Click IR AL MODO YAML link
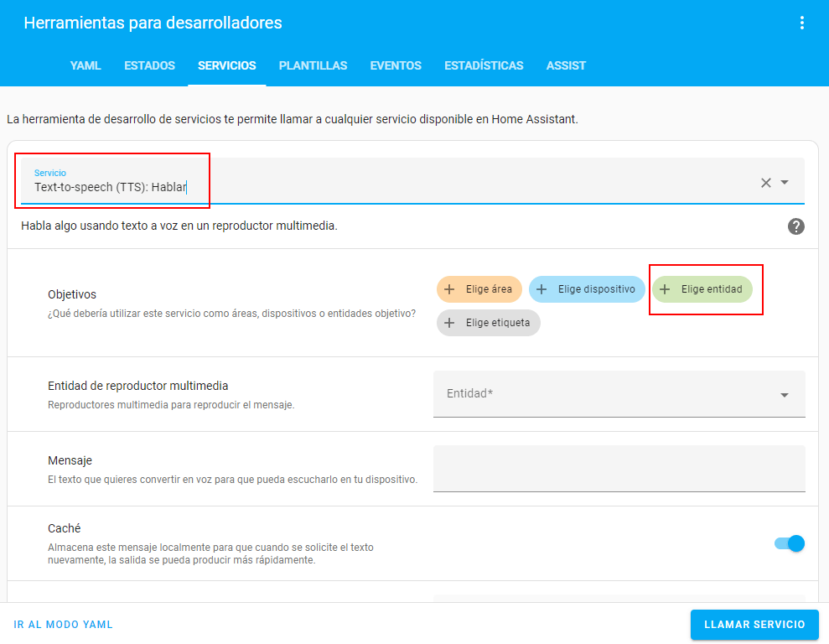 (x=64, y=625)
